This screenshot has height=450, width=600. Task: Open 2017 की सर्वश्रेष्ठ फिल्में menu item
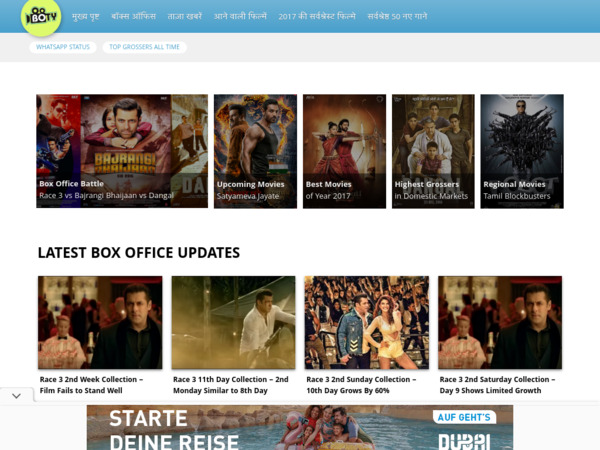(x=317, y=16)
